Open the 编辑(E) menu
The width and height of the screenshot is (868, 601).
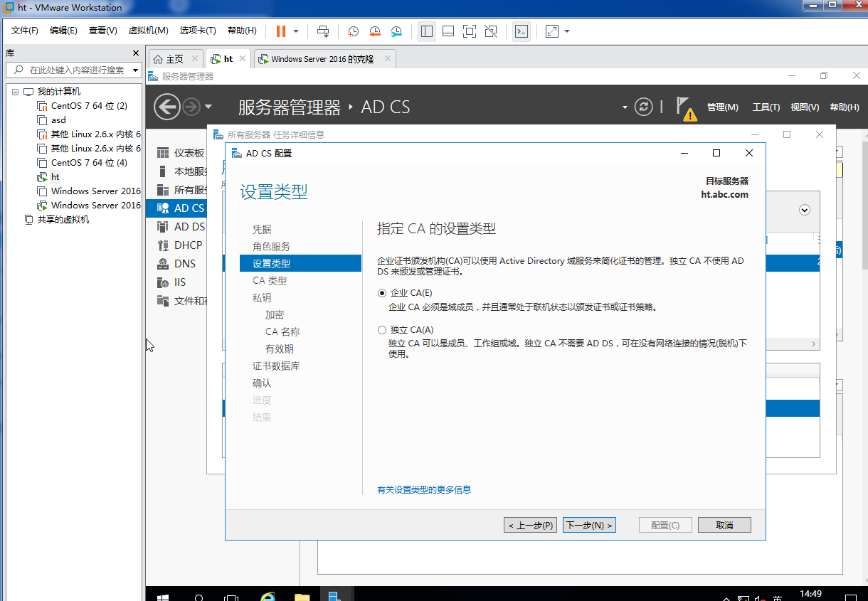click(63, 31)
